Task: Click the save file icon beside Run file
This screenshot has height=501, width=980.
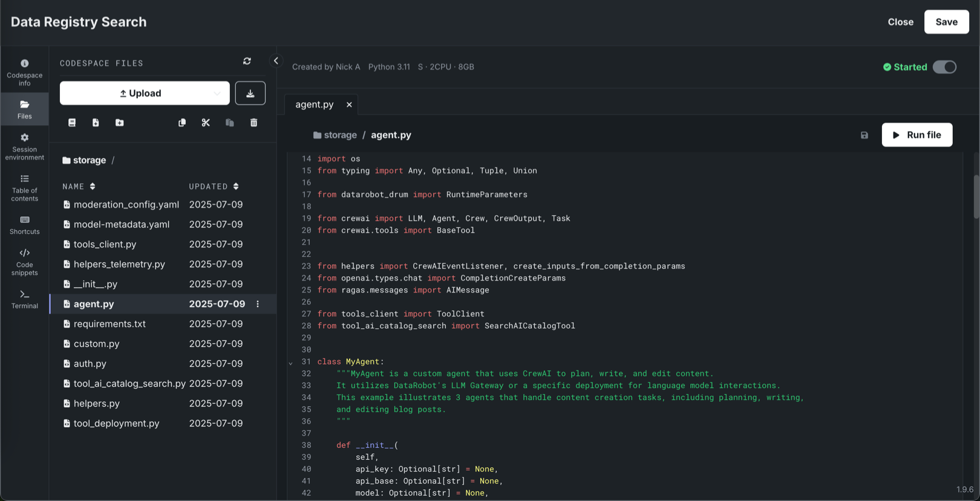Action: point(864,135)
